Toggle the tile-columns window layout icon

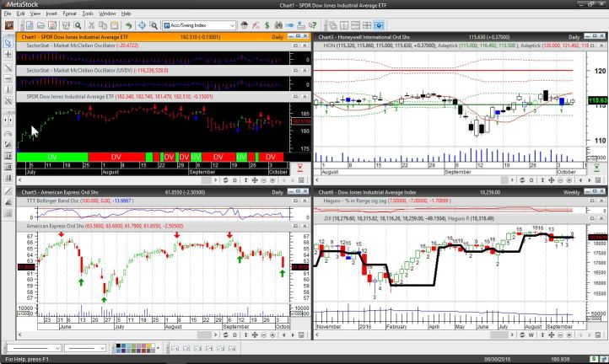[x=344, y=25]
